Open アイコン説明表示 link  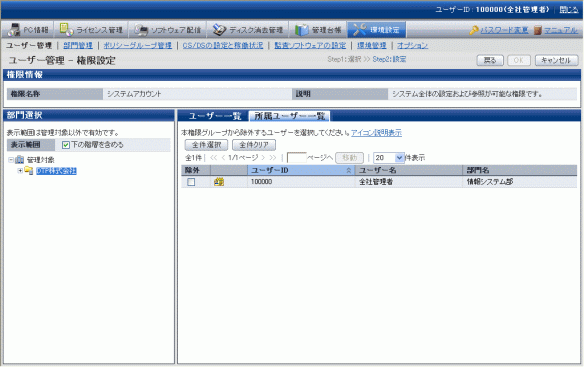pyautogui.click(x=376, y=133)
